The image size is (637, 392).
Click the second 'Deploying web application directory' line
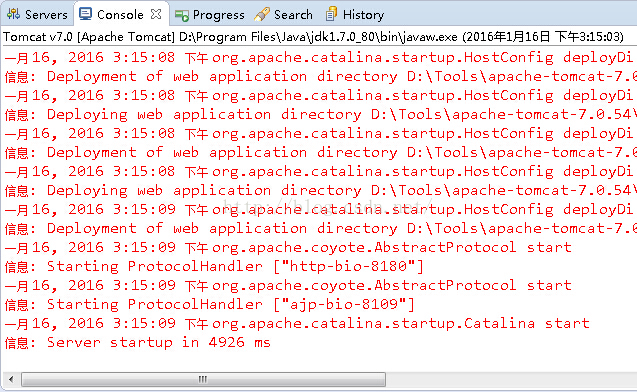click(321, 191)
